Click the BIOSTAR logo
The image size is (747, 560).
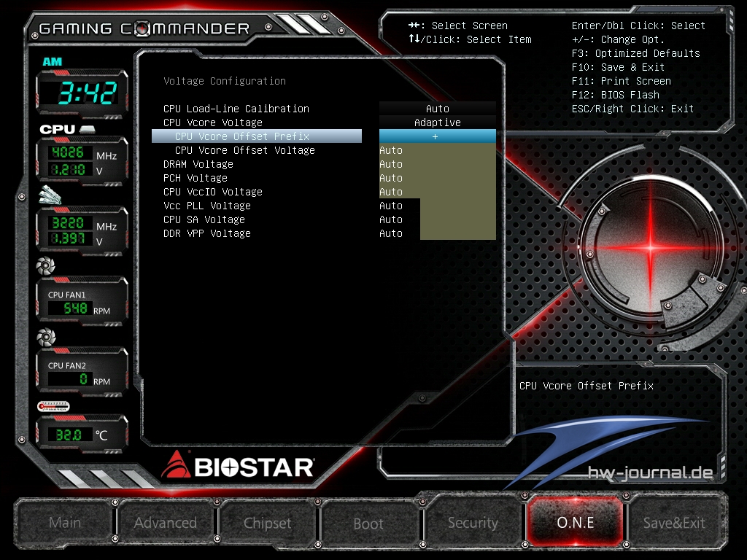point(238,466)
